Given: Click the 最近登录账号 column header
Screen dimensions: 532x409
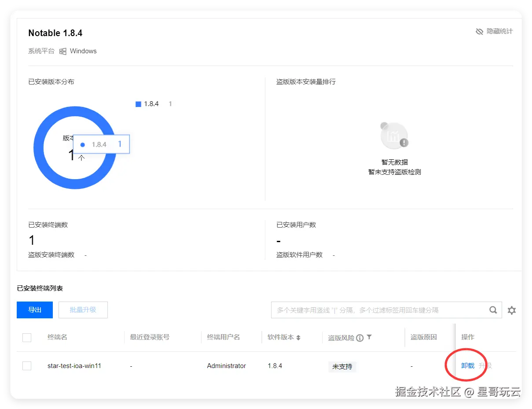Looking at the screenshot, I should coord(150,337).
